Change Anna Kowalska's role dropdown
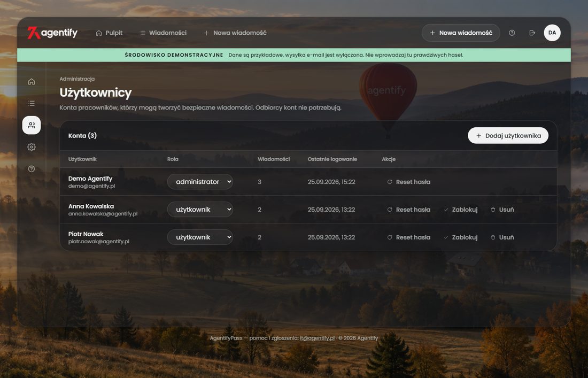 [200, 209]
